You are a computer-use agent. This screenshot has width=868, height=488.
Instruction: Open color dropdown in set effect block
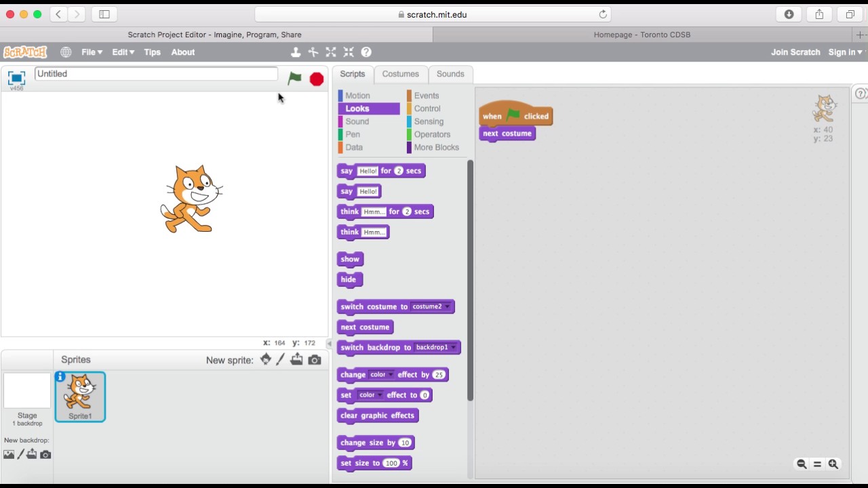371,394
